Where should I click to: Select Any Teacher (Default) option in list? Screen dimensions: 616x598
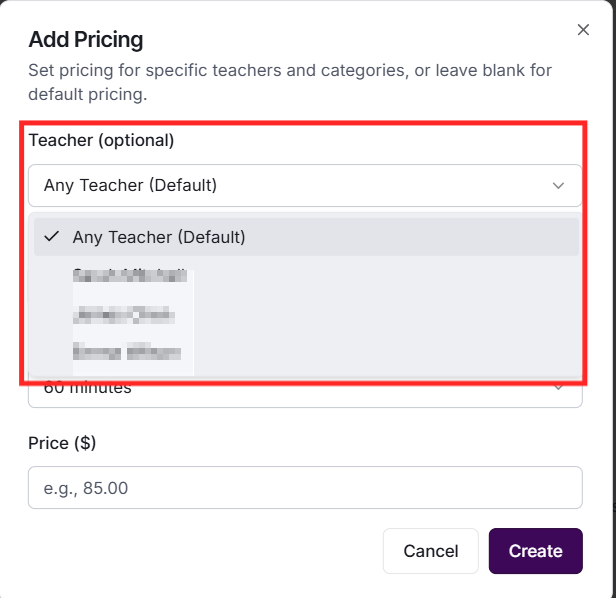pyautogui.click(x=158, y=237)
